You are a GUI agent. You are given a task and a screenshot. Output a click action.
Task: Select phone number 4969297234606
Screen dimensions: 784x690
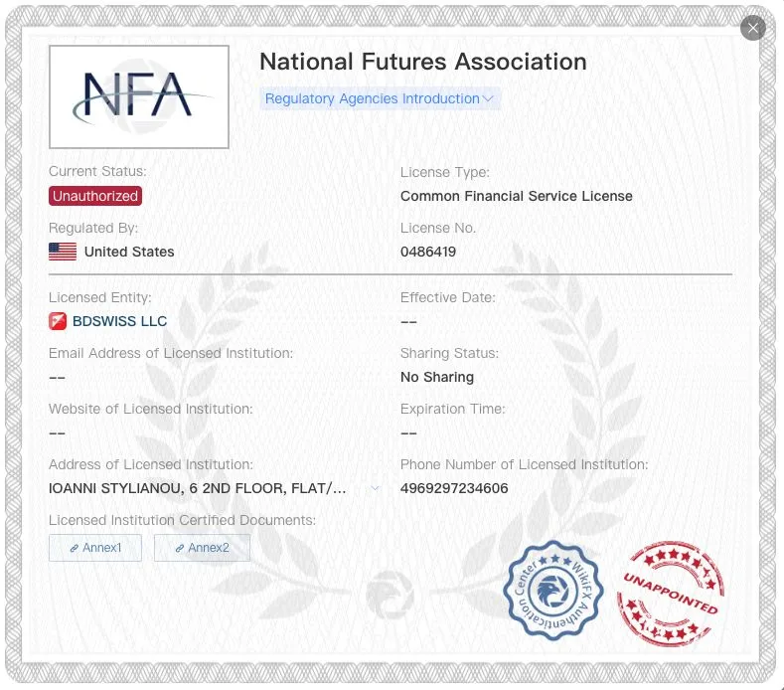coord(454,488)
